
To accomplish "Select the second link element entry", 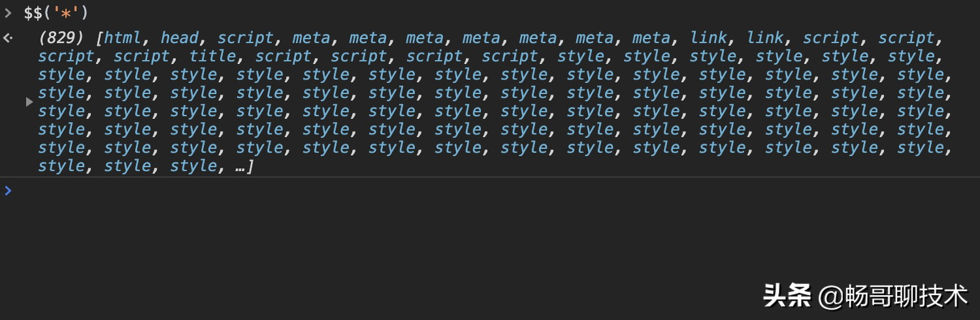I will pyautogui.click(x=766, y=38).
